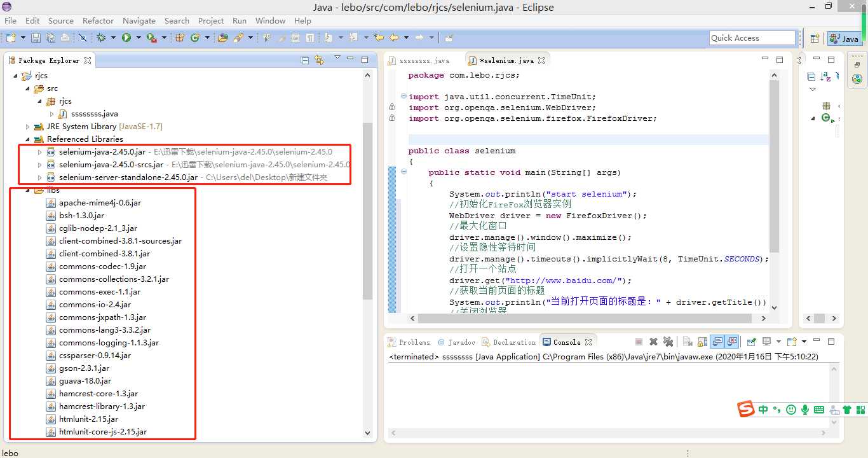
Task: Click the Open Type folder icon
Action: tap(222, 38)
